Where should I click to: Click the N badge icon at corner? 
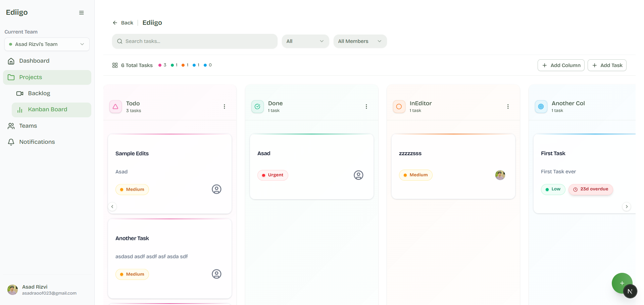tap(630, 291)
